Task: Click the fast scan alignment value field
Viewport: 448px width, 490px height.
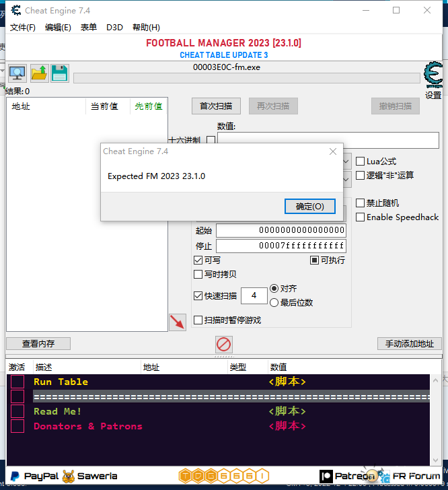Action: coord(254,295)
